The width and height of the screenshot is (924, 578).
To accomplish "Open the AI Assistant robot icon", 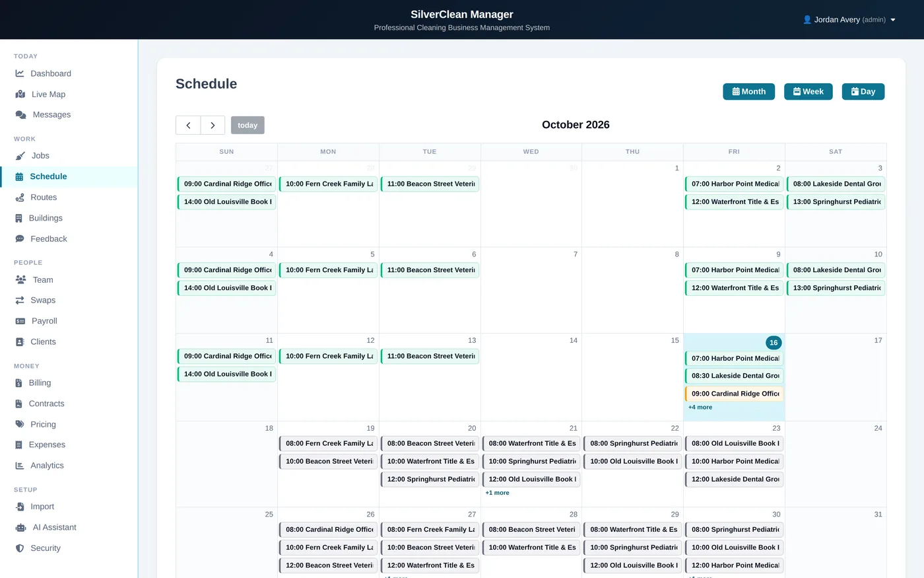I will click(x=21, y=528).
